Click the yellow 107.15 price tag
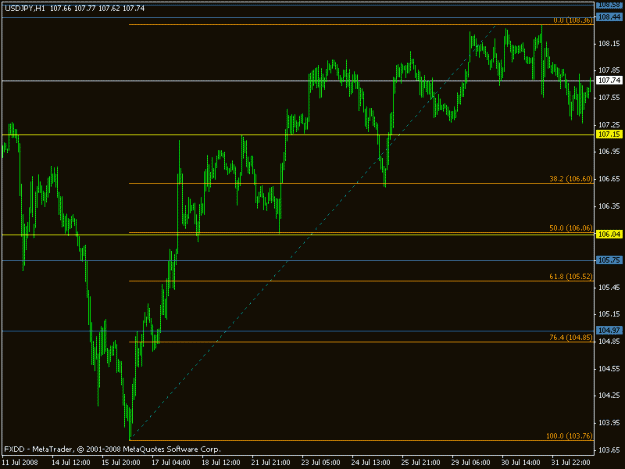 [x=609, y=134]
